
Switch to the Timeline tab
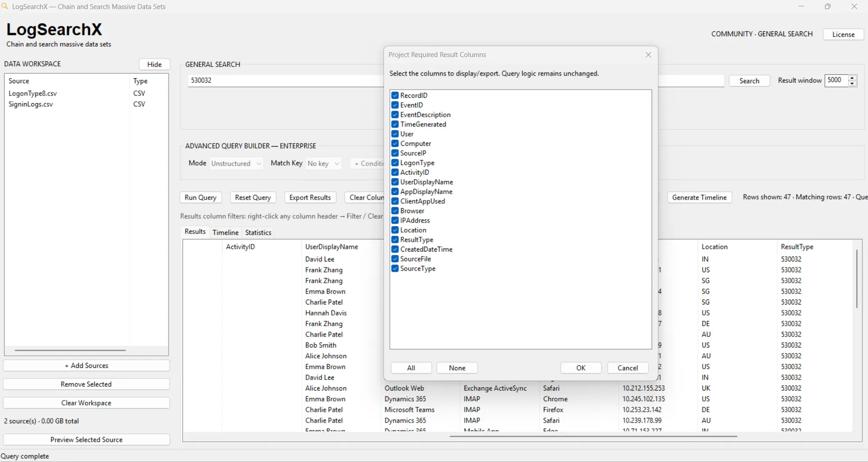point(225,233)
